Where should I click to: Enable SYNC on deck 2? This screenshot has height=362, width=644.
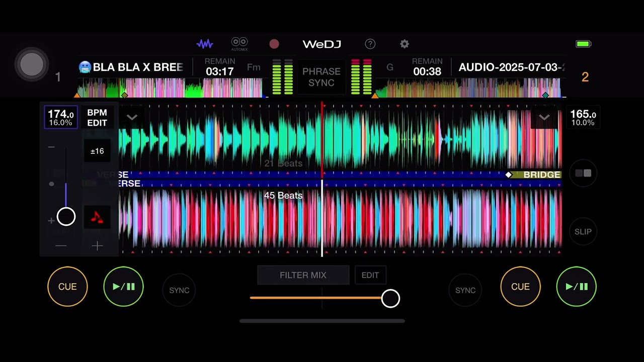465,290
